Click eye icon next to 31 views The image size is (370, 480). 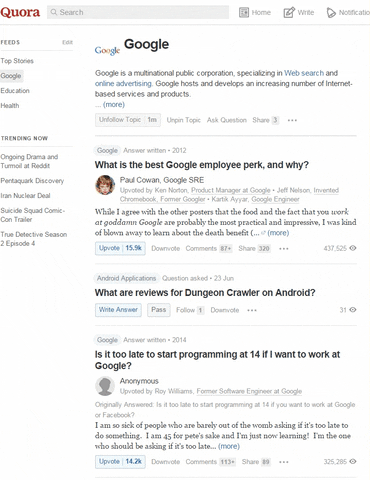(x=353, y=310)
